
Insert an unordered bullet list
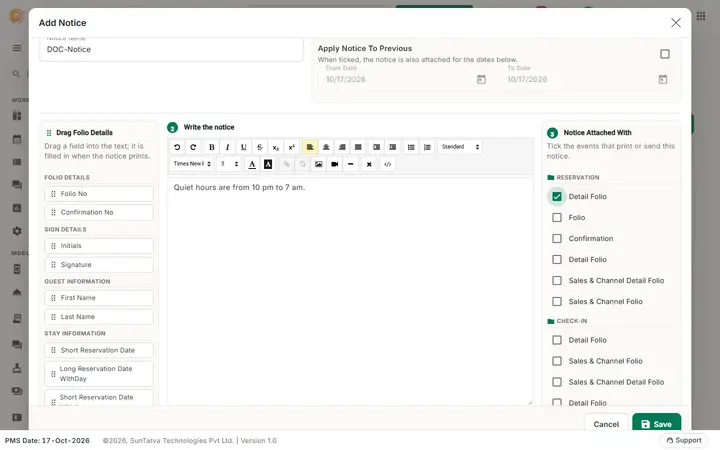(x=411, y=147)
